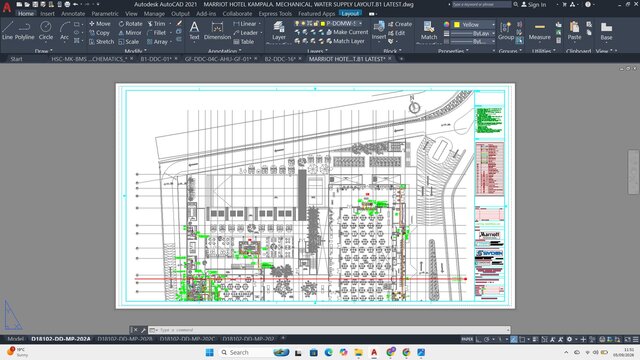
Task: Click the keyword search box
Action: pyautogui.click(x=482, y=4)
